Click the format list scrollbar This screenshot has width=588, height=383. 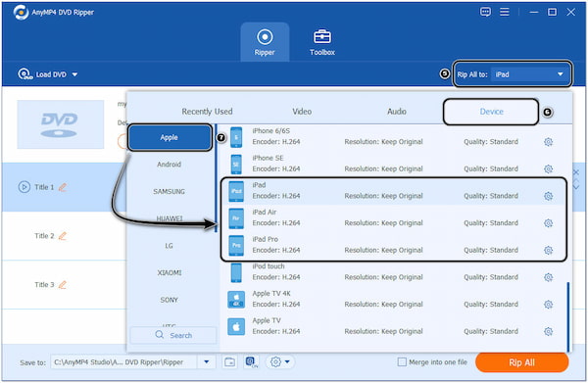pyautogui.click(x=568, y=316)
